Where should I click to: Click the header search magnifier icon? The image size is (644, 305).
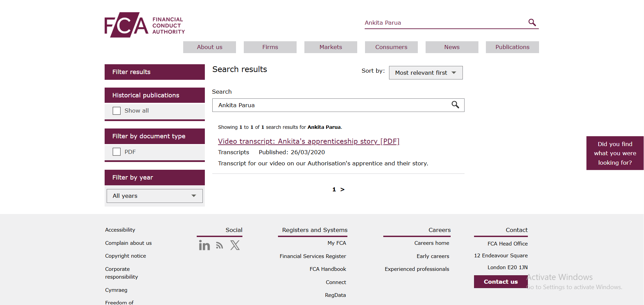[532, 22]
